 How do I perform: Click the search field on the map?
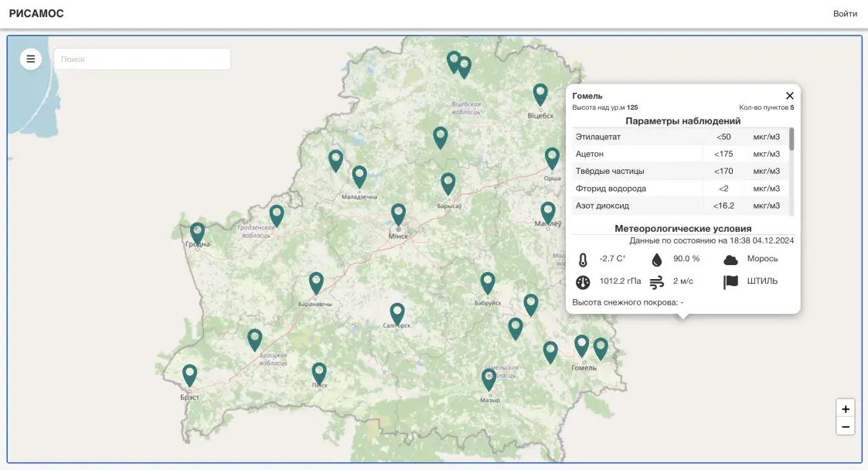pos(142,60)
